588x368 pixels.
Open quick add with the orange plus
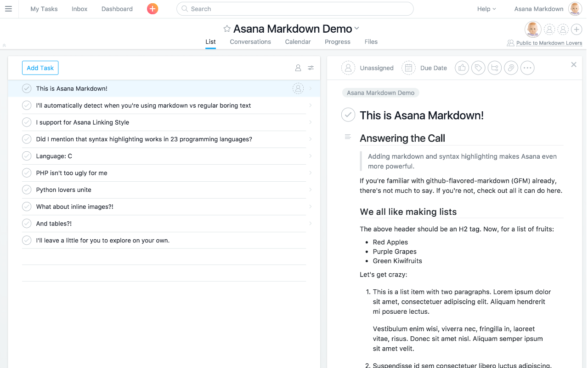152,9
